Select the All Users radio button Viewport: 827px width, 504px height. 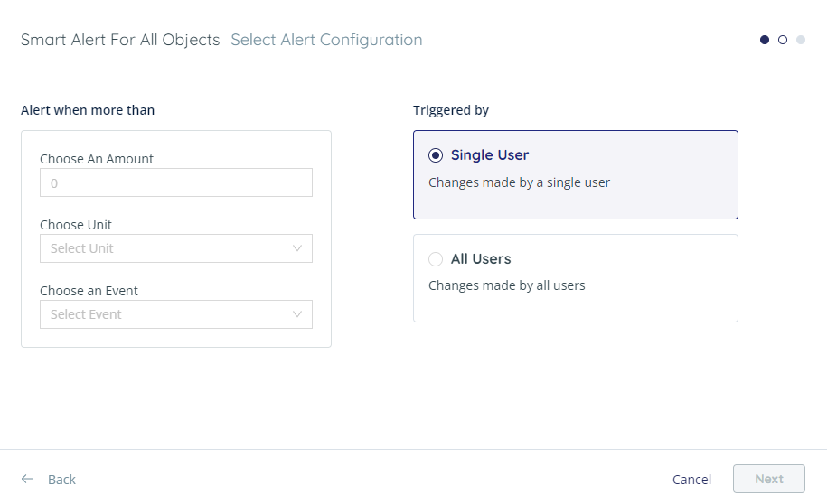[436, 259]
